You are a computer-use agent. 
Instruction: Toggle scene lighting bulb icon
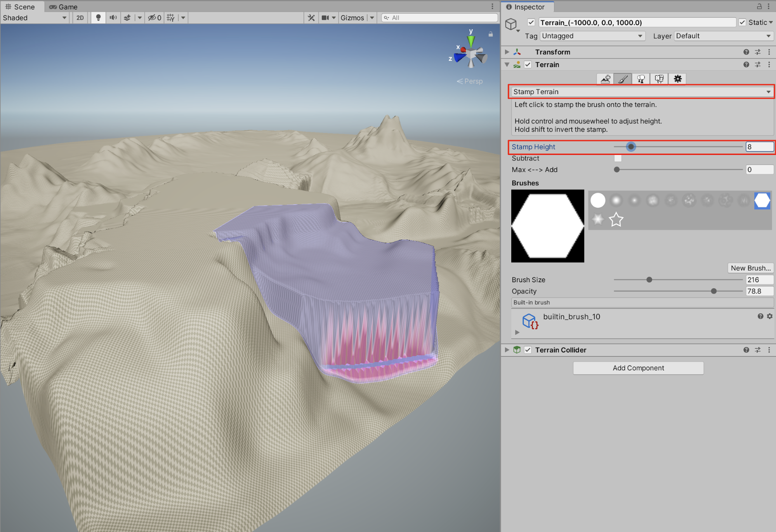point(98,17)
